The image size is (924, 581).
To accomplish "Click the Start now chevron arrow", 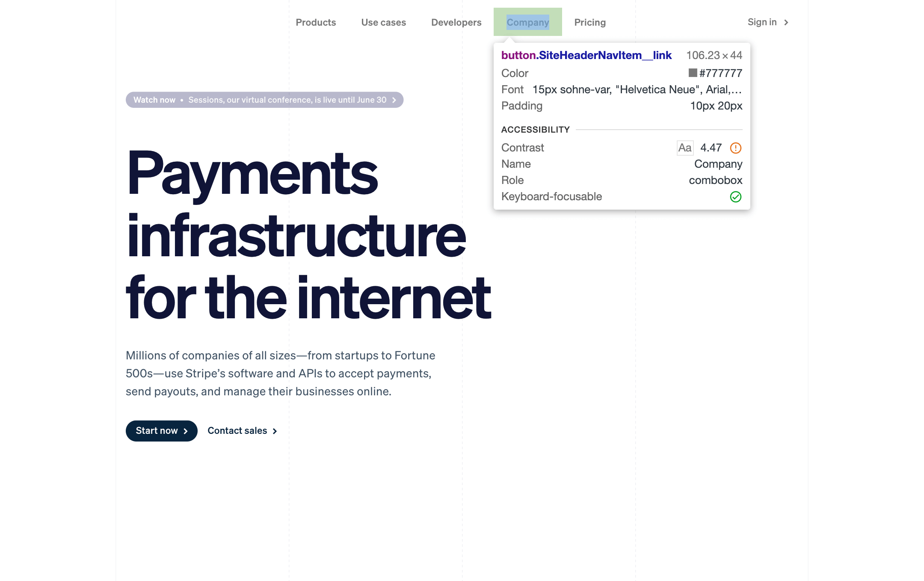I will coord(186,431).
